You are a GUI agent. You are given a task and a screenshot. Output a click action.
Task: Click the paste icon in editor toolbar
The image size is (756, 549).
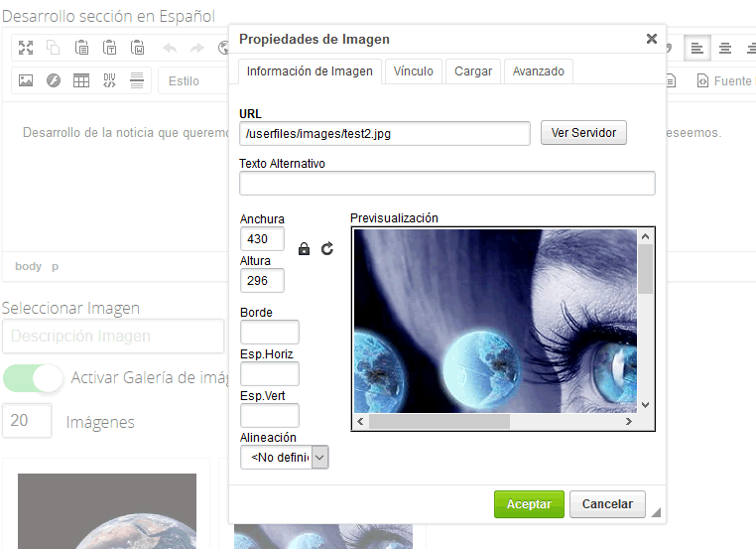click(81, 48)
